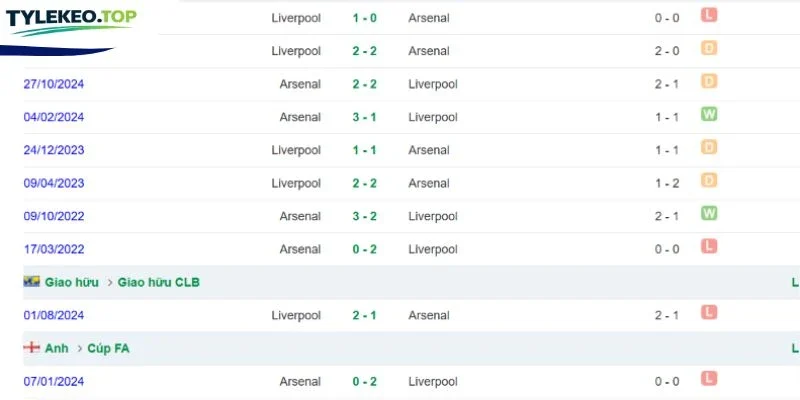Screen dimensions: 800x400
Task: Click the England flag icon beside Anh
Action: 32,348
